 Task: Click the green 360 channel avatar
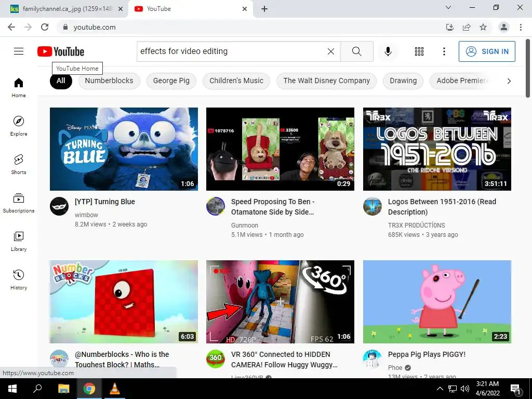click(216, 359)
